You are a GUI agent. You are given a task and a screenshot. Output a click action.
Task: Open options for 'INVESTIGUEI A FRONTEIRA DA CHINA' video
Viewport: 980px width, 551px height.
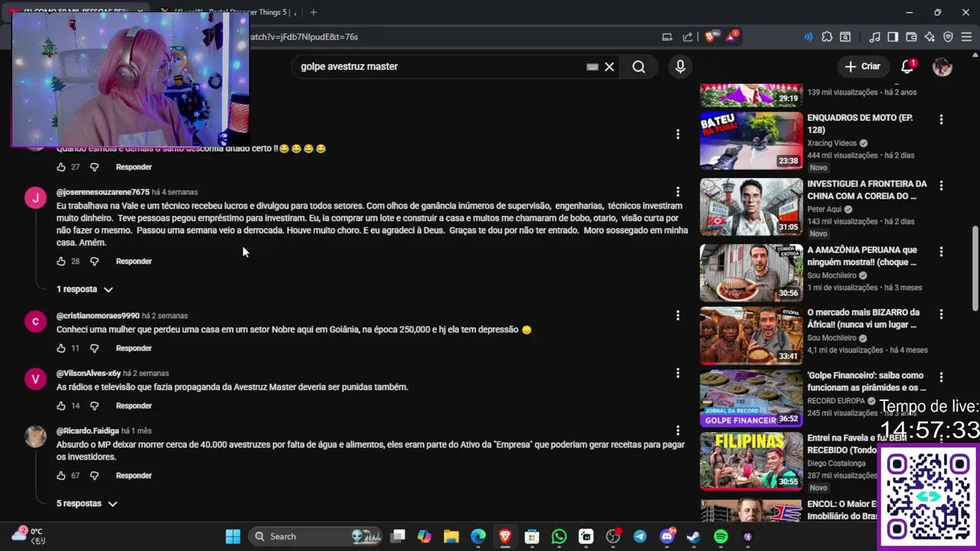click(x=941, y=185)
